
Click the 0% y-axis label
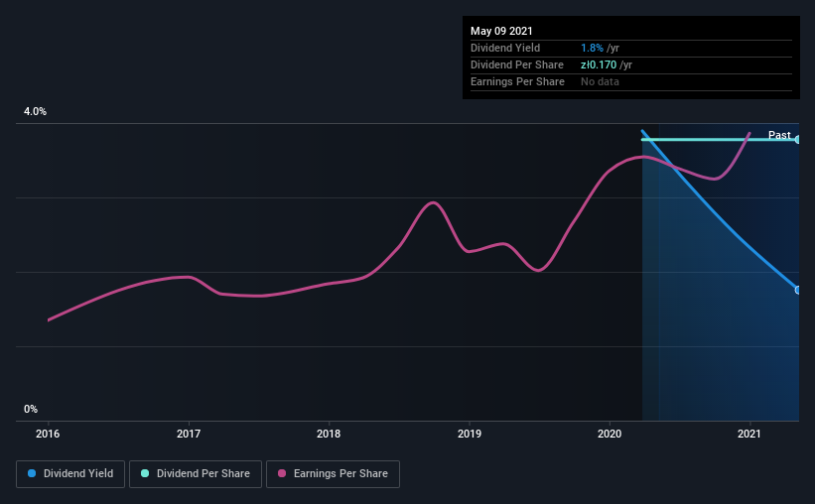coord(31,409)
